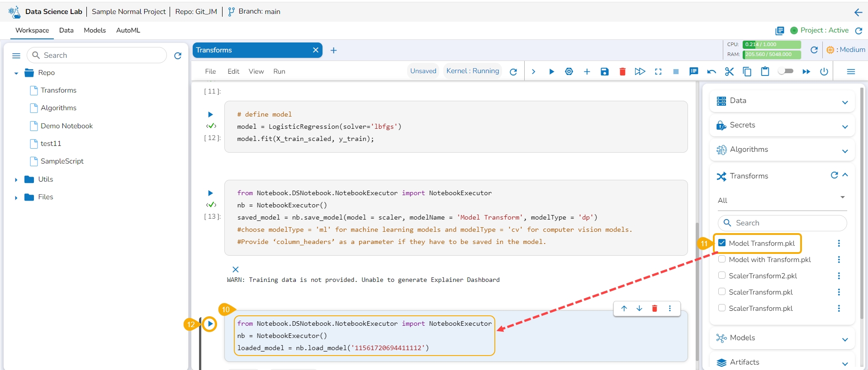Open the Edit menu in notebook

tap(233, 71)
